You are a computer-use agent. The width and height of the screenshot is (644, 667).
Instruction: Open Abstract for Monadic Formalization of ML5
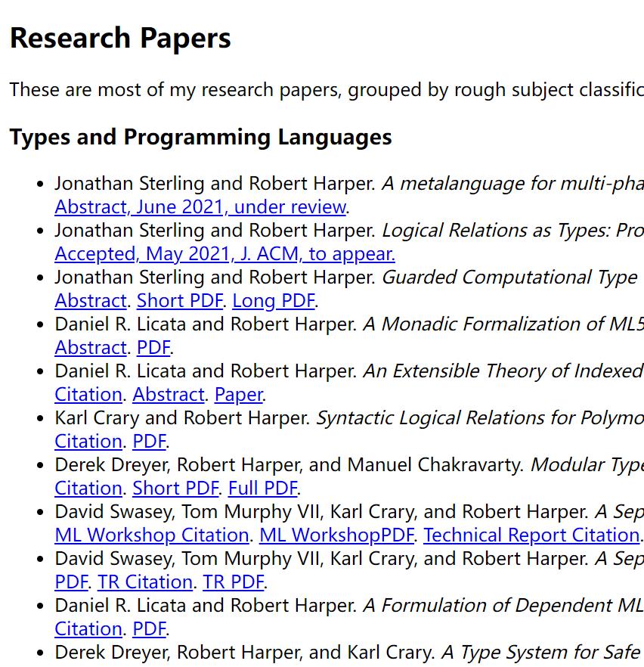tap(90, 348)
